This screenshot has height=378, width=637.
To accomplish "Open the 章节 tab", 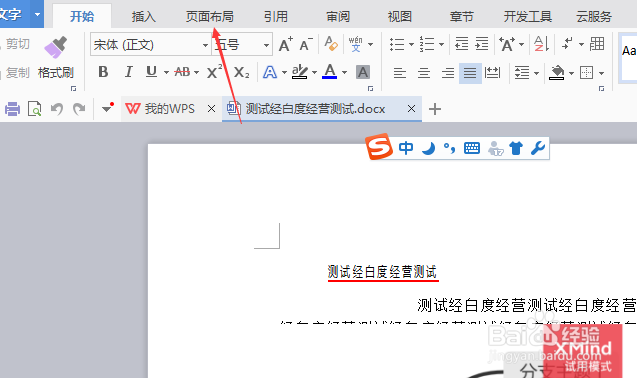I will point(462,17).
